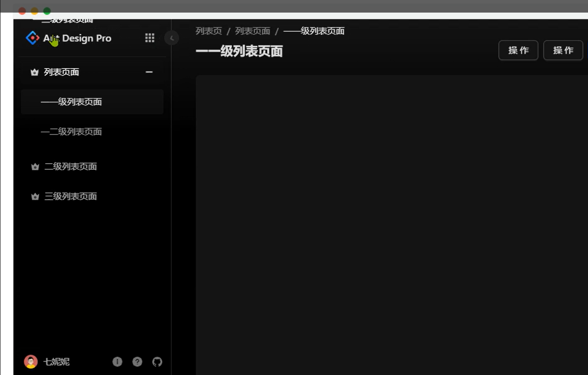
Task: Click the info icon in the sidebar footer
Action: (x=117, y=362)
